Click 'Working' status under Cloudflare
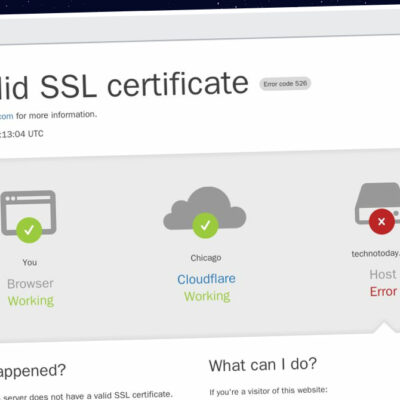Viewport: 400px width, 400px height. tap(207, 296)
